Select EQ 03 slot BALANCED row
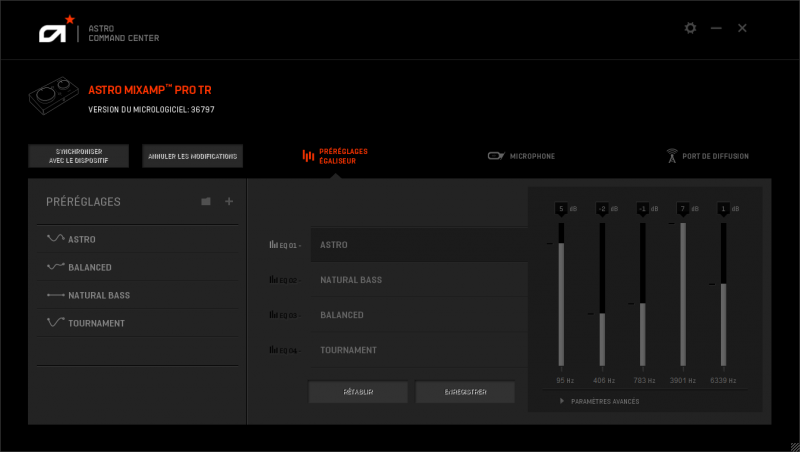800x452 pixels. tap(419, 315)
